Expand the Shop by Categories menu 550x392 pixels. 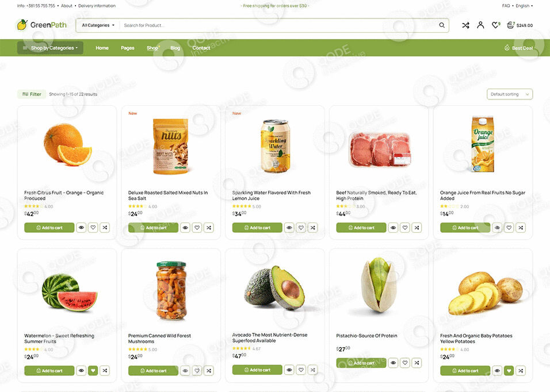50,48
